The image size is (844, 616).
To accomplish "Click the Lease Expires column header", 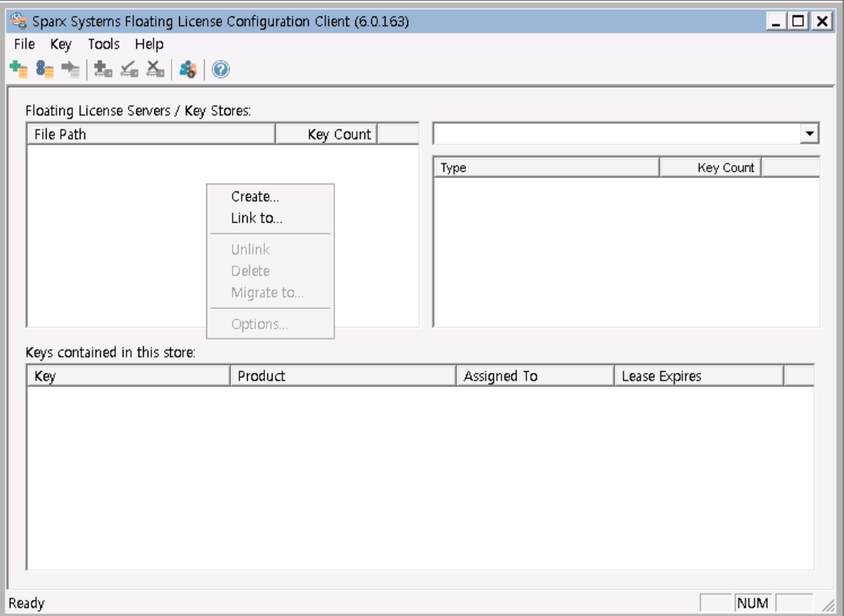I will 699,376.
